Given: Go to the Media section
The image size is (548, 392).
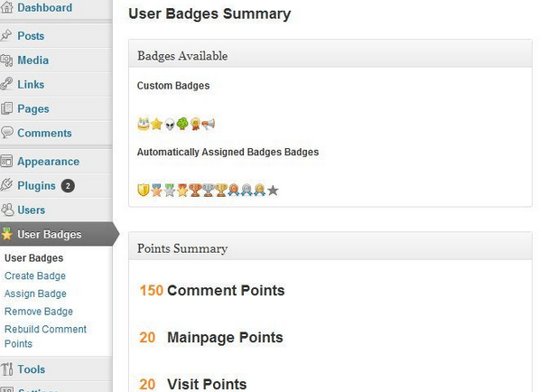Looking at the screenshot, I should (x=33, y=61).
